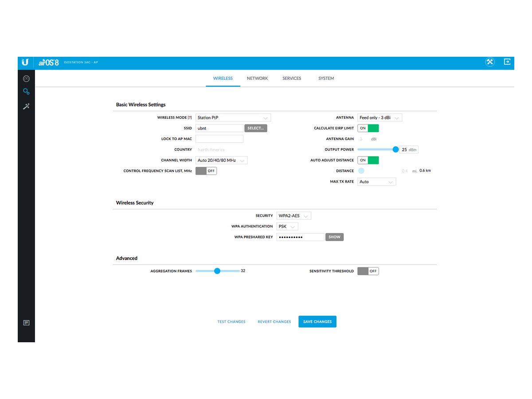This screenshot has width=532, height=399.
Task: Switch to the Services tab
Action: pyautogui.click(x=292, y=78)
